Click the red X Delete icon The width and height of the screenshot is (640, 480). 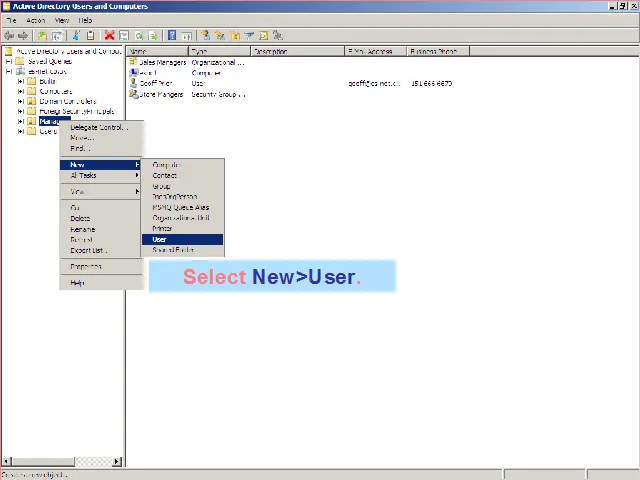(x=109, y=36)
